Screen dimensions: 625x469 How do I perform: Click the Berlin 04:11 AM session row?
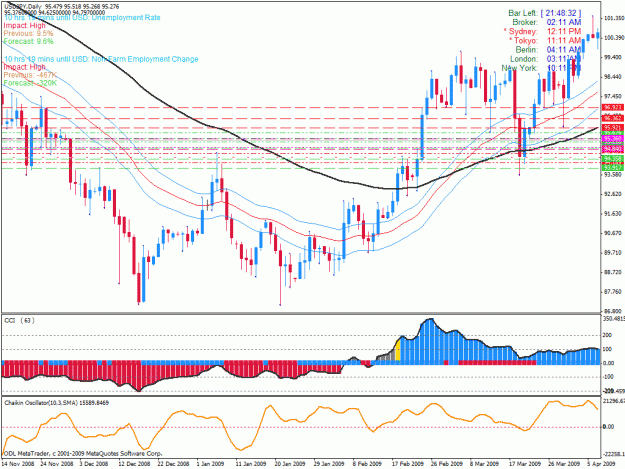point(548,50)
